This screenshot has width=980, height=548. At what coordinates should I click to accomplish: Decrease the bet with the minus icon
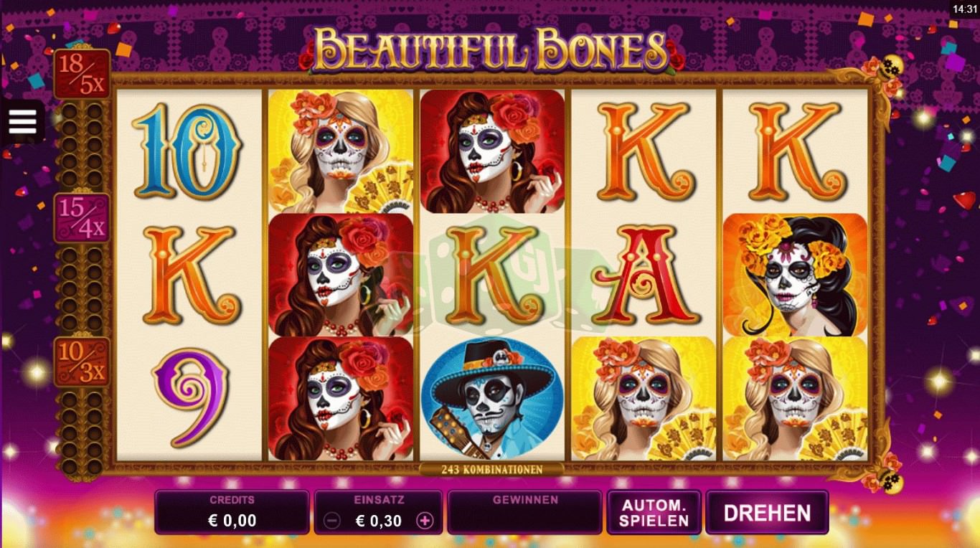pos(331,521)
